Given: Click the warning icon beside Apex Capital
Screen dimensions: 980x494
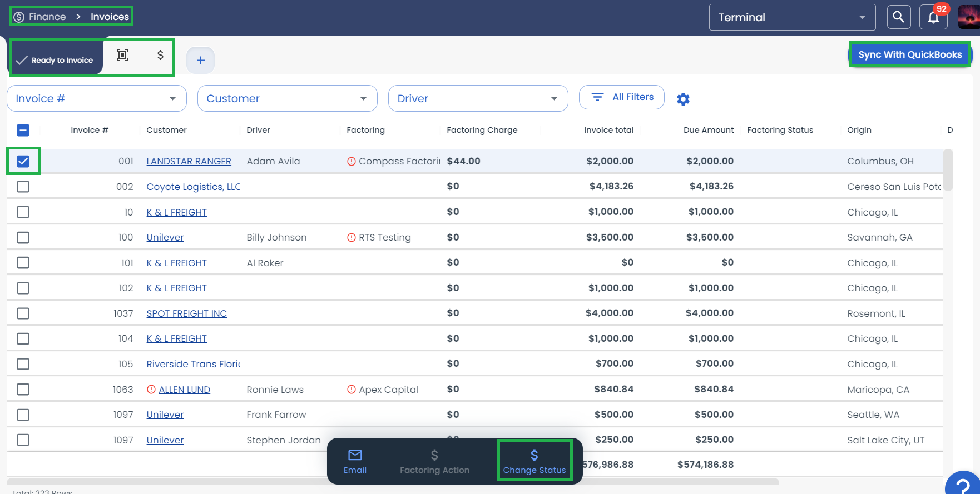Looking at the screenshot, I should 352,390.
